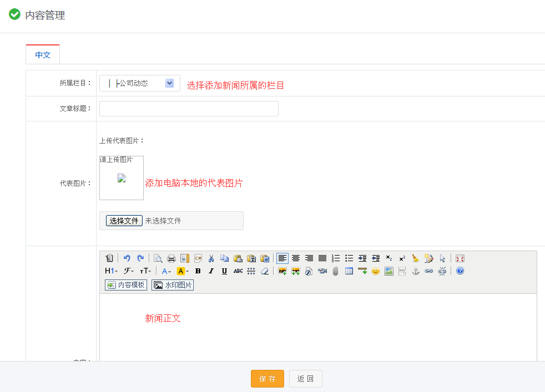Screen dimensions: 545x392
Task: Click the cut scissors icon
Action: (211, 258)
